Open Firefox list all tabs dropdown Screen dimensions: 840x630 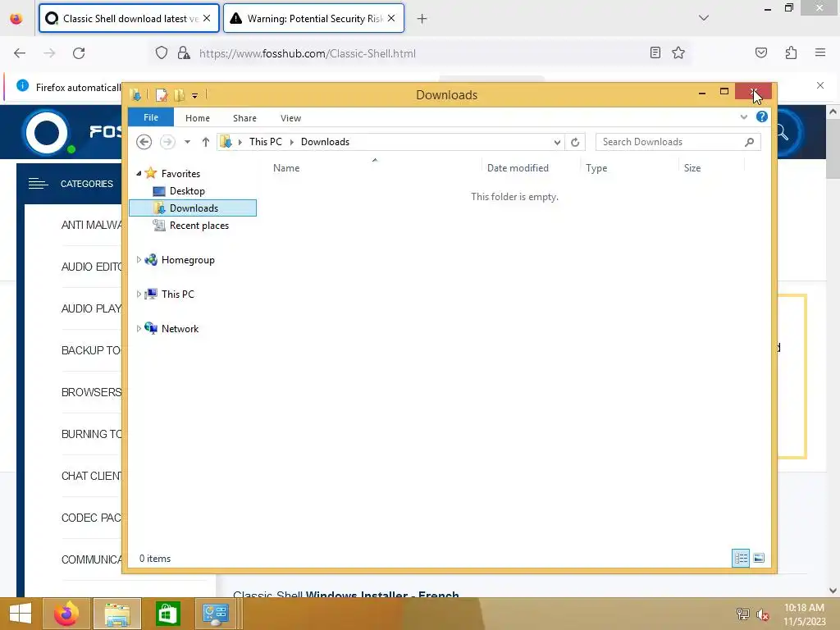pos(703,18)
